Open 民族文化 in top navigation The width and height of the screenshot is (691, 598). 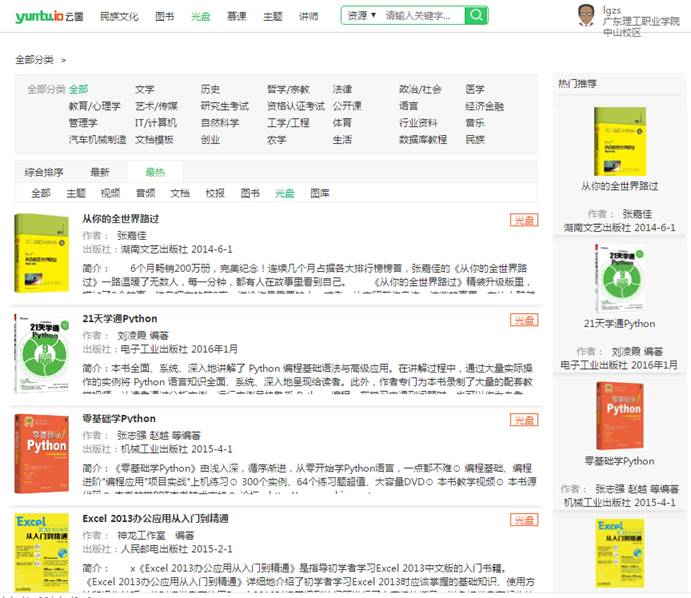point(119,17)
